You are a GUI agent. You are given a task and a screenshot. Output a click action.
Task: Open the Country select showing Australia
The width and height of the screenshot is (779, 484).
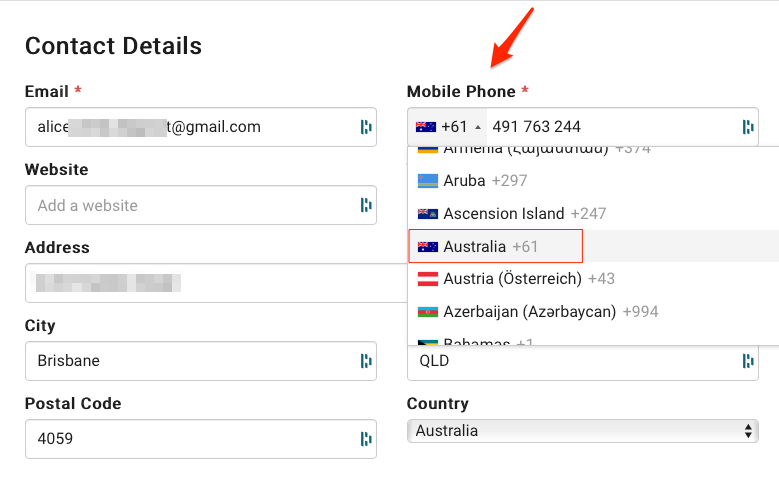pyautogui.click(x=583, y=431)
